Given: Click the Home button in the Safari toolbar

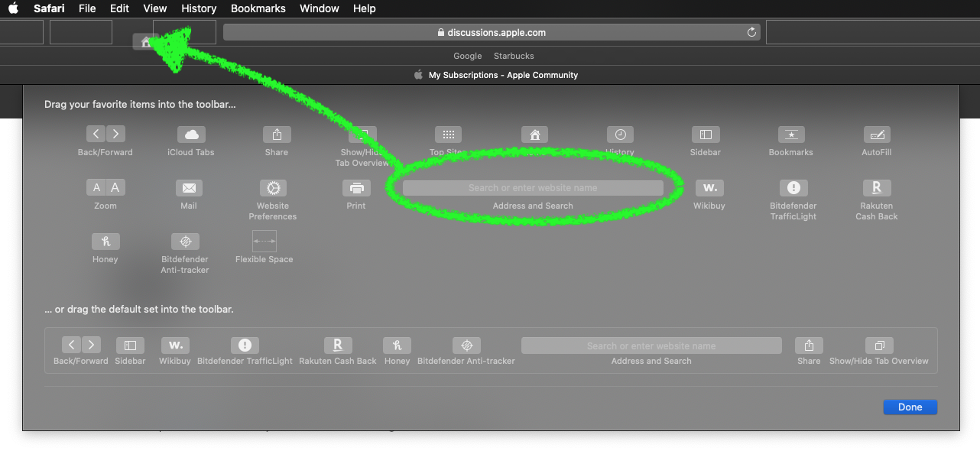Looking at the screenshot, I should point(146,42).
